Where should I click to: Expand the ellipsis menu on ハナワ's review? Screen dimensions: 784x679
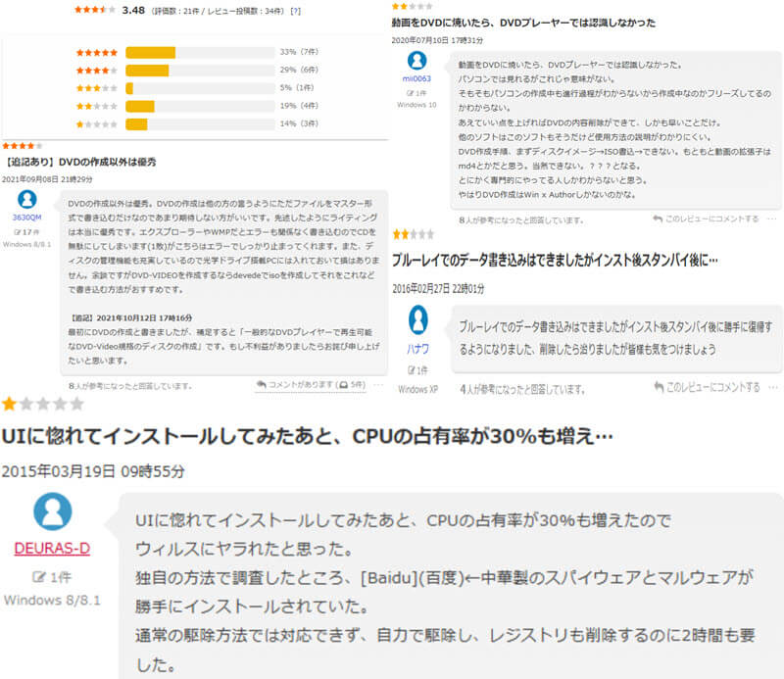[x=769, y=387]
